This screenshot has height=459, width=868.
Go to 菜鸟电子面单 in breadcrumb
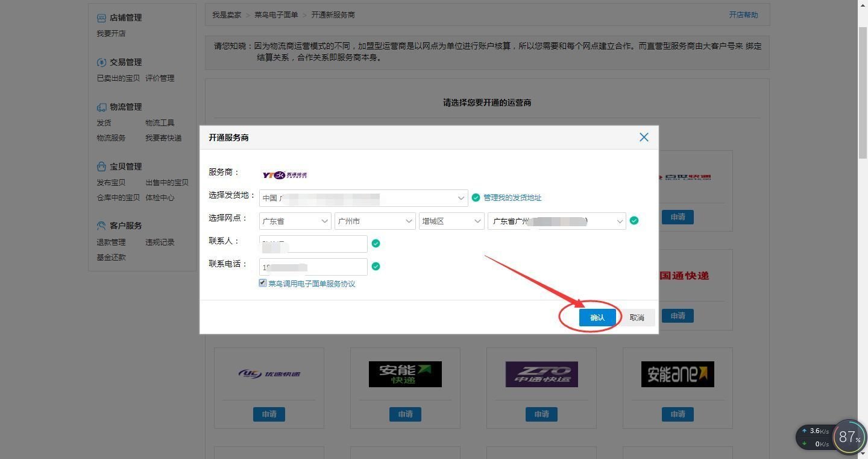[x=276, y=15]
